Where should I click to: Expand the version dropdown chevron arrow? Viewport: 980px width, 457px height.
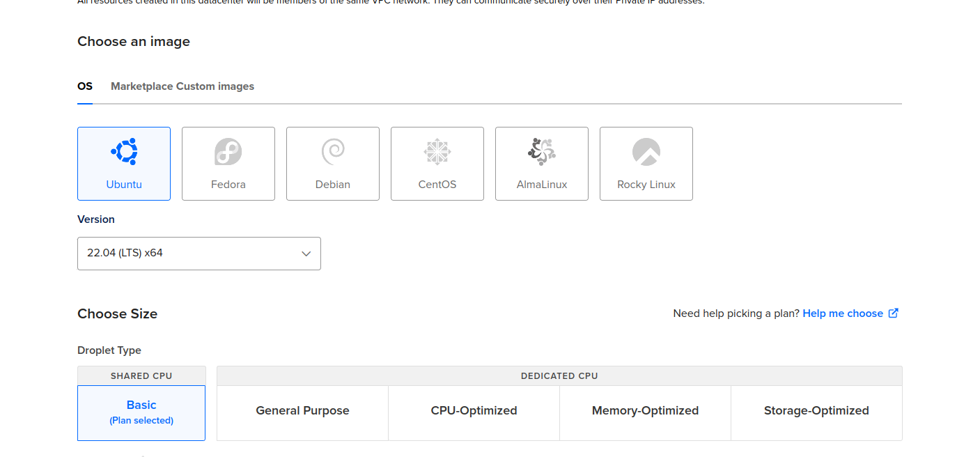[x=306, y=254]
